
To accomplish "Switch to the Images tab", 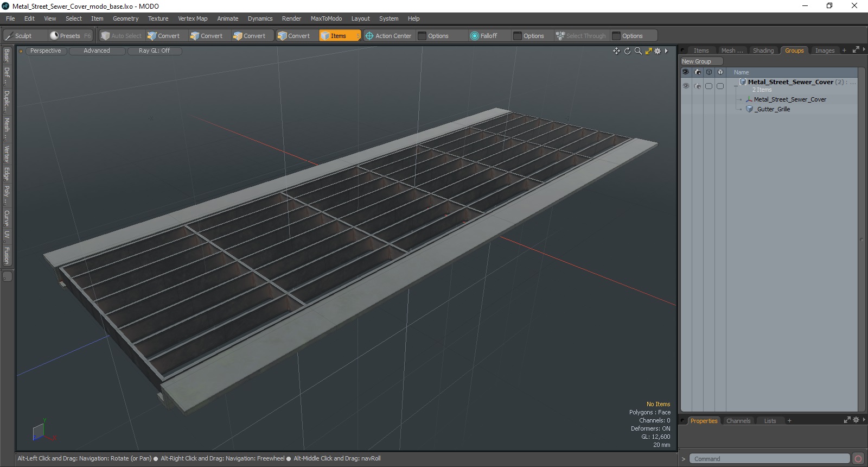I will pos(825,51).
